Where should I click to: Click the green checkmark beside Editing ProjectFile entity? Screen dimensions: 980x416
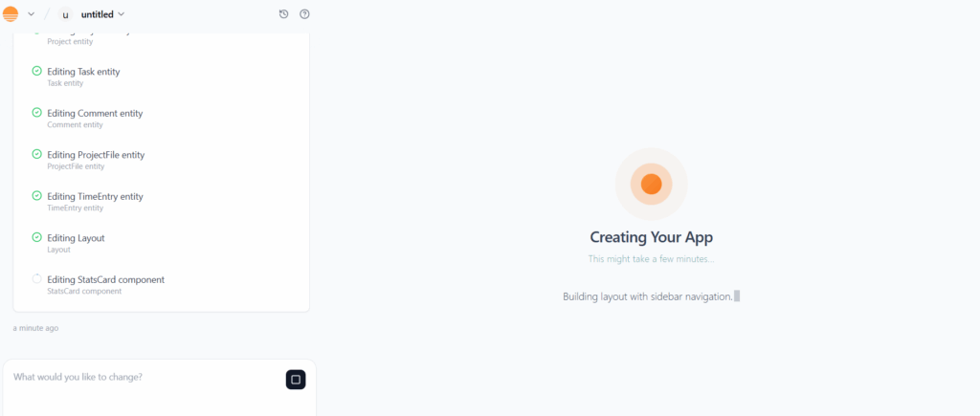(37, 154)
